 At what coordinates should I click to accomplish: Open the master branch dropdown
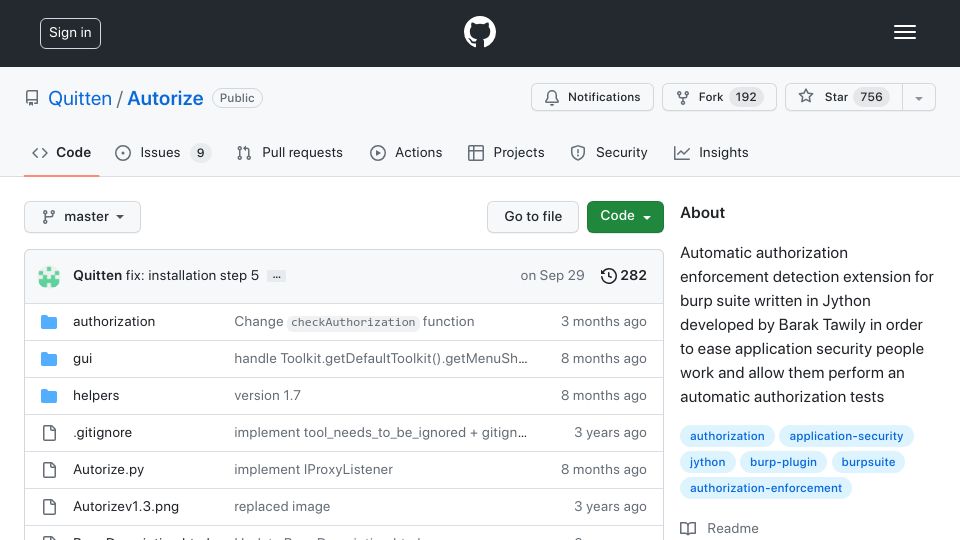click(83, 217)
